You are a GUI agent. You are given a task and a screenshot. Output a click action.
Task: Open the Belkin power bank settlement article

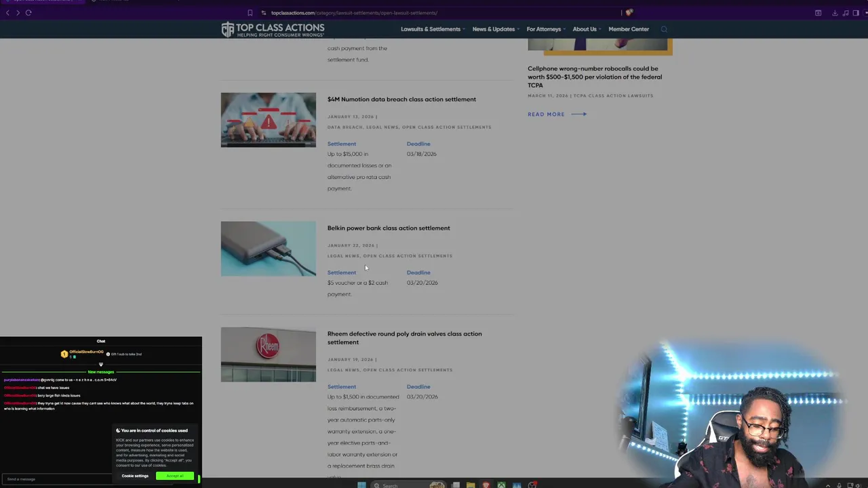[x=389, y=228]
